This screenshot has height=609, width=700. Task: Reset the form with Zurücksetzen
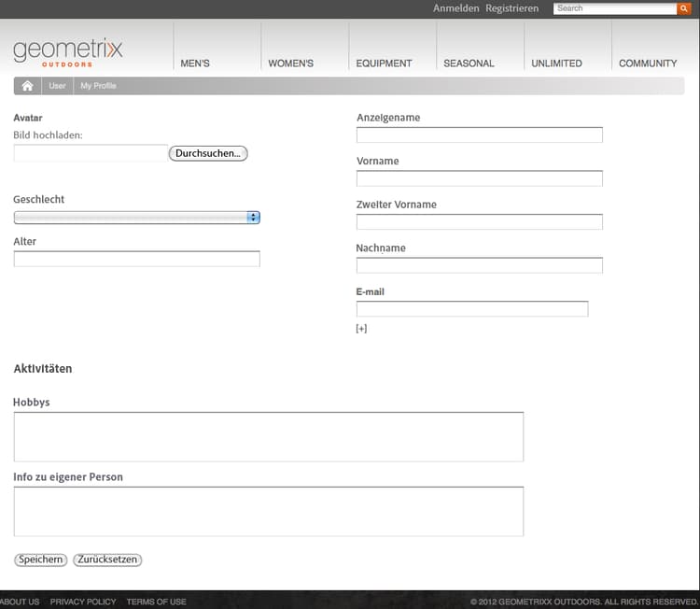click(107, 559)
